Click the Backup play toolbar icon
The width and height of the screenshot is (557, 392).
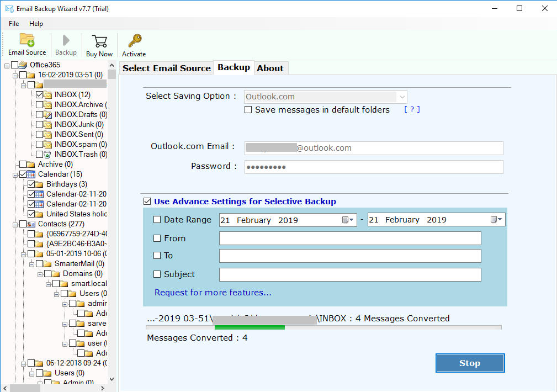pyautogui.click(x=66, y=40)
